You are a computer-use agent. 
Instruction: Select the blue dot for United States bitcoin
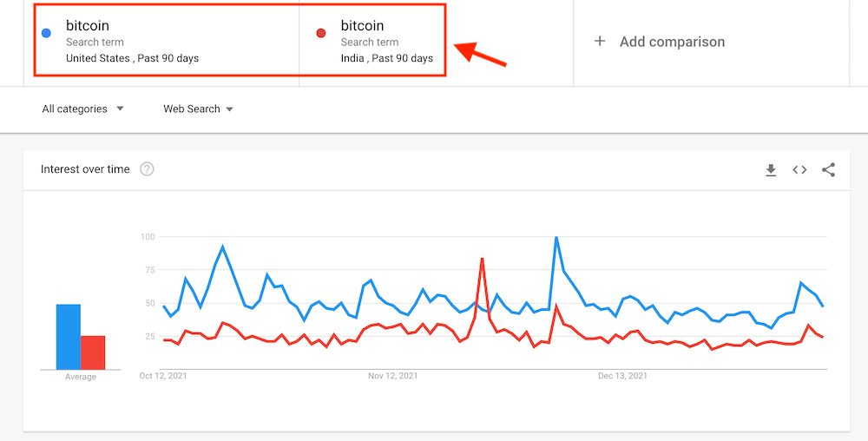pyautogui.click(x=47, y=33)
